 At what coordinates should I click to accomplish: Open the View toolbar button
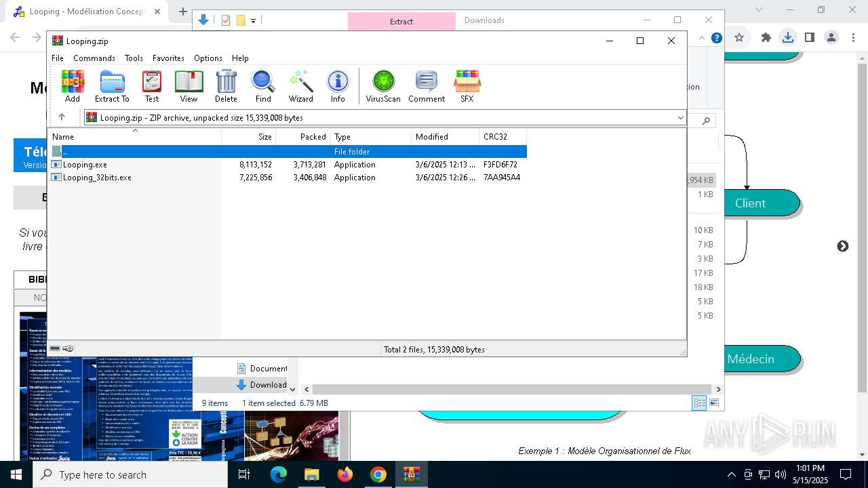189,86
